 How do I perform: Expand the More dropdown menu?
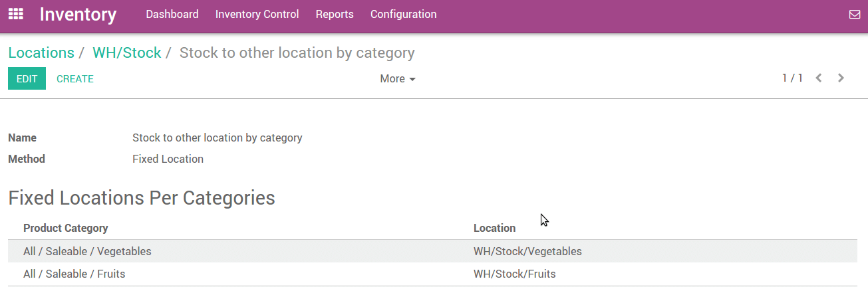pyautogui.click(x=397, y=78)
